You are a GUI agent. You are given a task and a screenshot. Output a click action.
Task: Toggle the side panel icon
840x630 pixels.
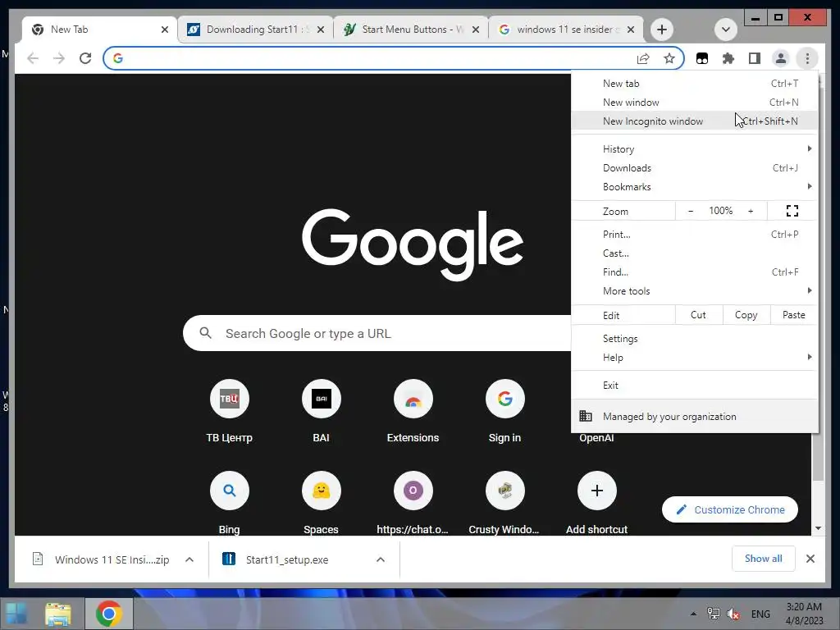click(755, 58)
